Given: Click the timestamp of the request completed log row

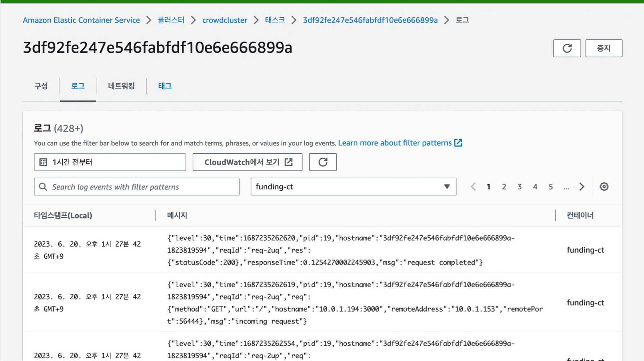Looking at the screenshot, I should click(x=87, y=250).
